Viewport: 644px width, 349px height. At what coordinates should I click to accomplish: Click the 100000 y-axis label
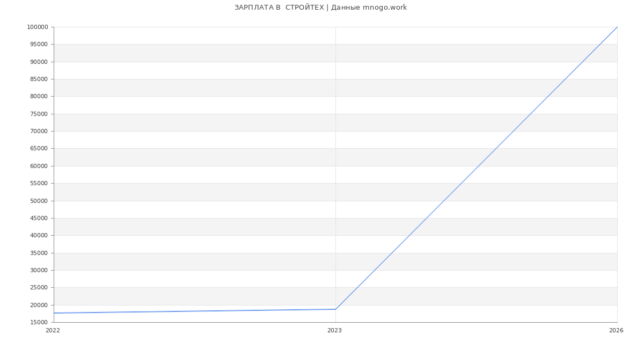[38, 27]
